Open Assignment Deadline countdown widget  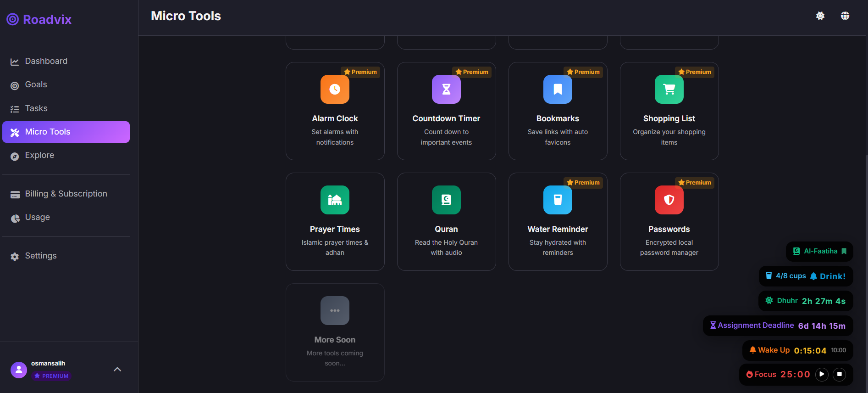tap(778, 326)
